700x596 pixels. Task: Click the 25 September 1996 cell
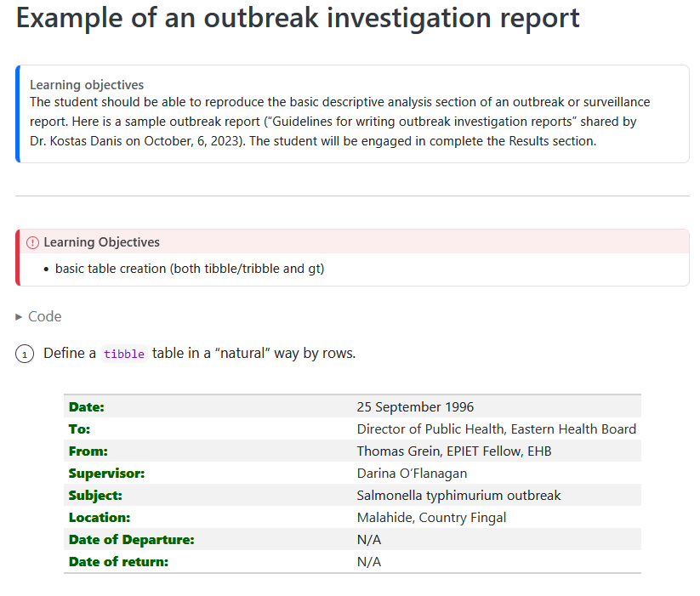tap(415, 407)
